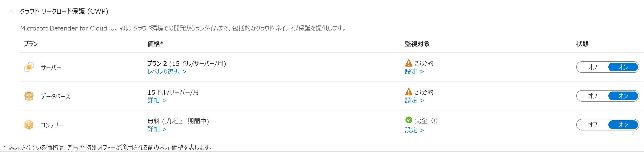Image resolution: width=644 pixels, height=154 pixels.
Task: Open 詳細 link for コンテナー pricing
Action: click(x=157, y=129)
